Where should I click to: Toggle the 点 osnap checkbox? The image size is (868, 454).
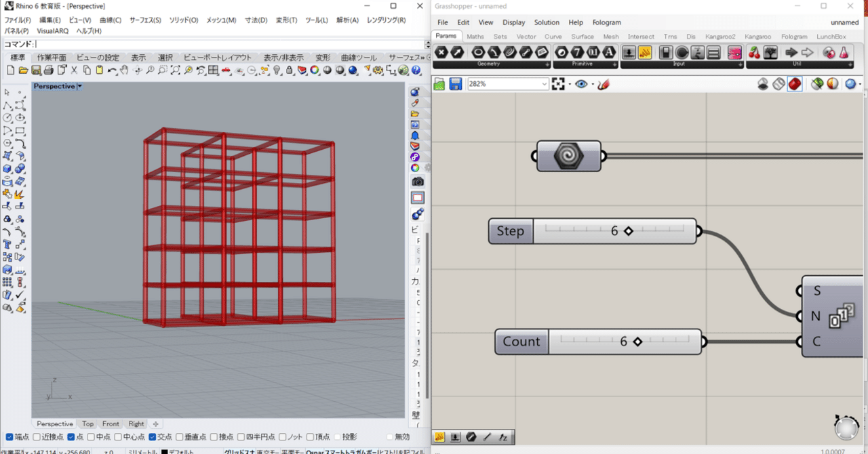coord(71,437)
